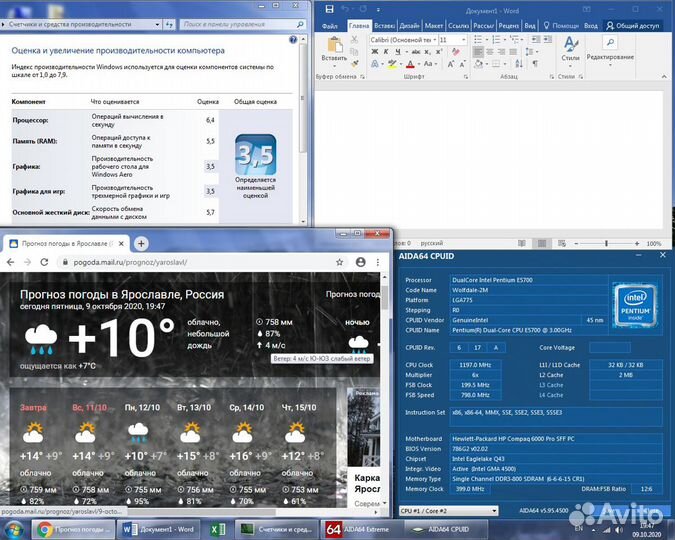The image size is (675, 540).
Task: Bookmark the page with the star icon
Action: [339, 262]
